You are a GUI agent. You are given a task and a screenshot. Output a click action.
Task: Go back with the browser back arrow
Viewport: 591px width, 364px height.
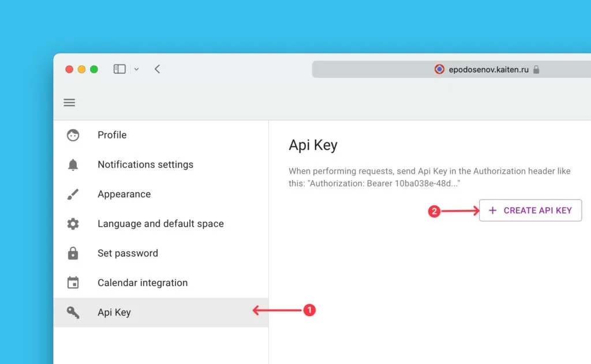[x=157, y=69]
